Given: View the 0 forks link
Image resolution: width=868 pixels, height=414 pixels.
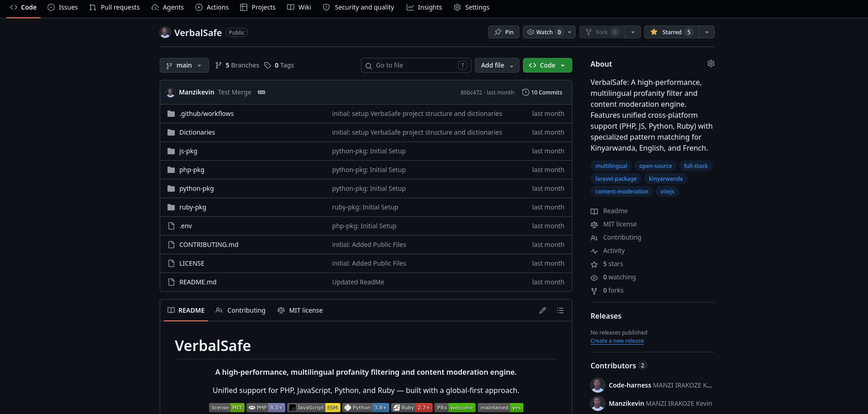Looking at the screenshot, I should (x=607, y=290).
